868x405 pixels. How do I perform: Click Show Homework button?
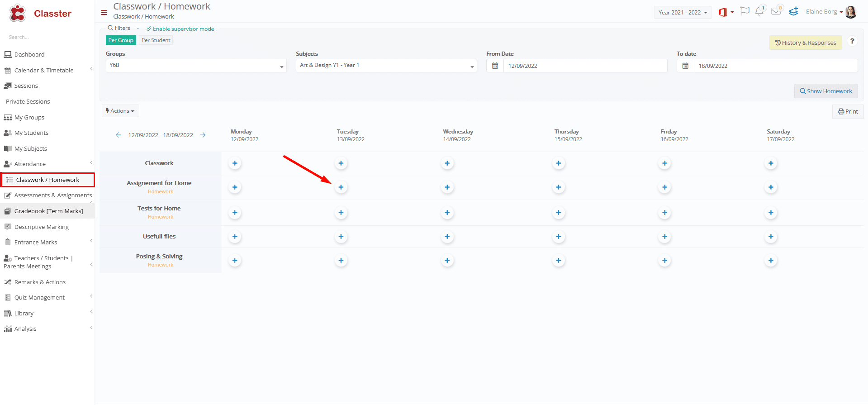click(826, 91)
